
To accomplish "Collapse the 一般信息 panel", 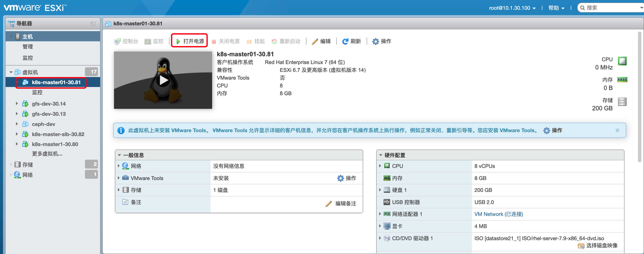I will click(x=119, y=155).
